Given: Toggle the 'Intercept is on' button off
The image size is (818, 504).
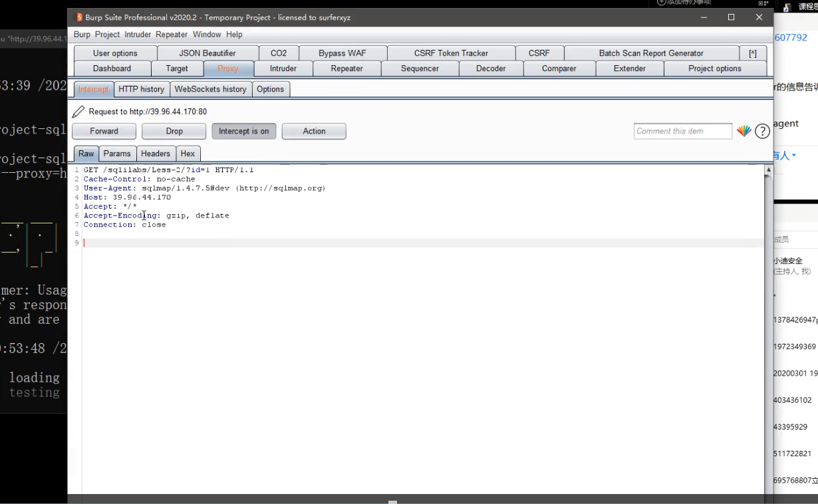Looking at the screenshot, I should (243, 131).
